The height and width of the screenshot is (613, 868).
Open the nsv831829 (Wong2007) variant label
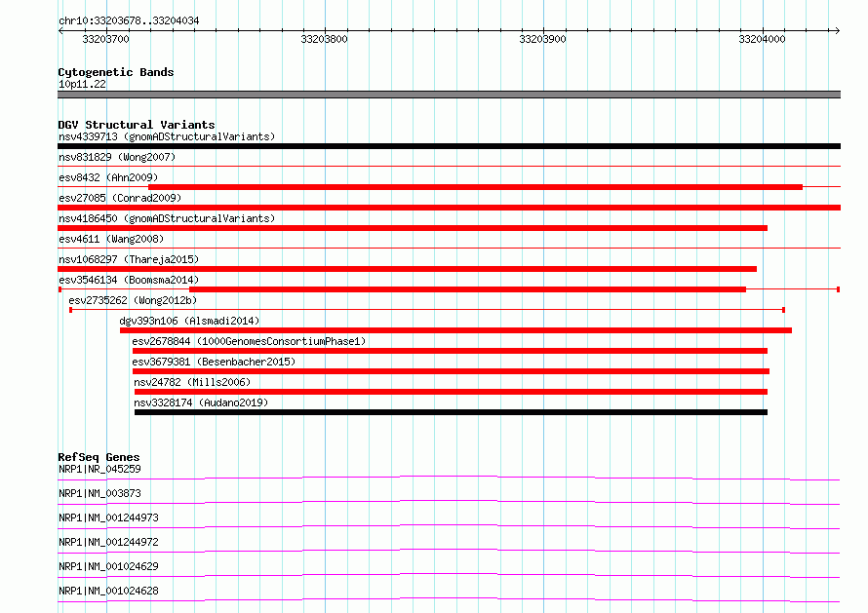tap(117, 157)
